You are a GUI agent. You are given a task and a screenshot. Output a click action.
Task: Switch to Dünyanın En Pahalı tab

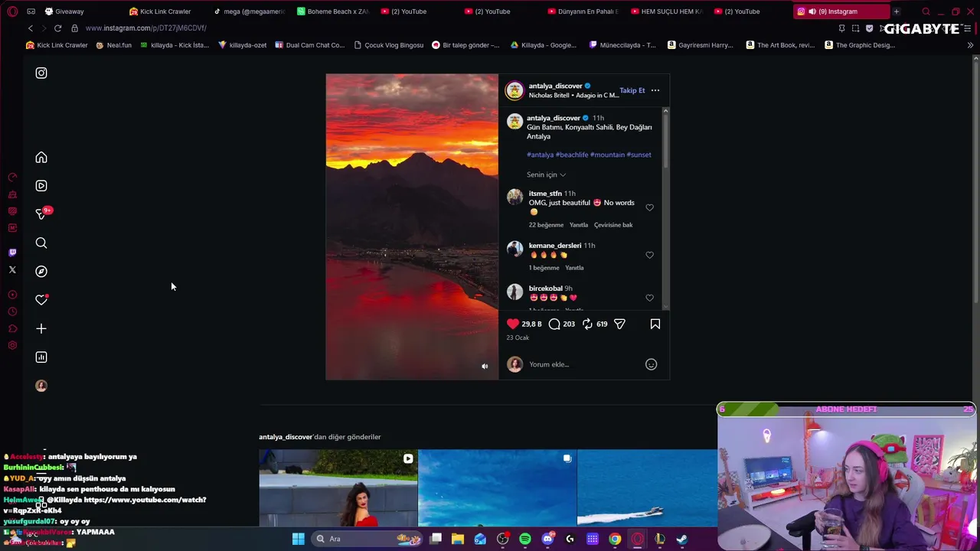coord(584,11)
